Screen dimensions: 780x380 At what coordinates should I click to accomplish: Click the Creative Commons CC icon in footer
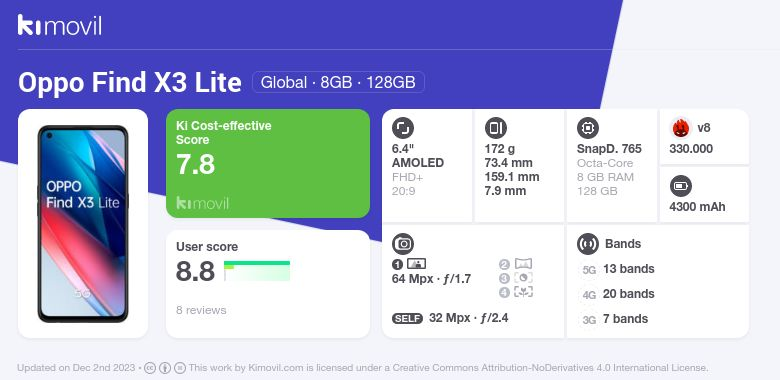click(x=150, y=368)
